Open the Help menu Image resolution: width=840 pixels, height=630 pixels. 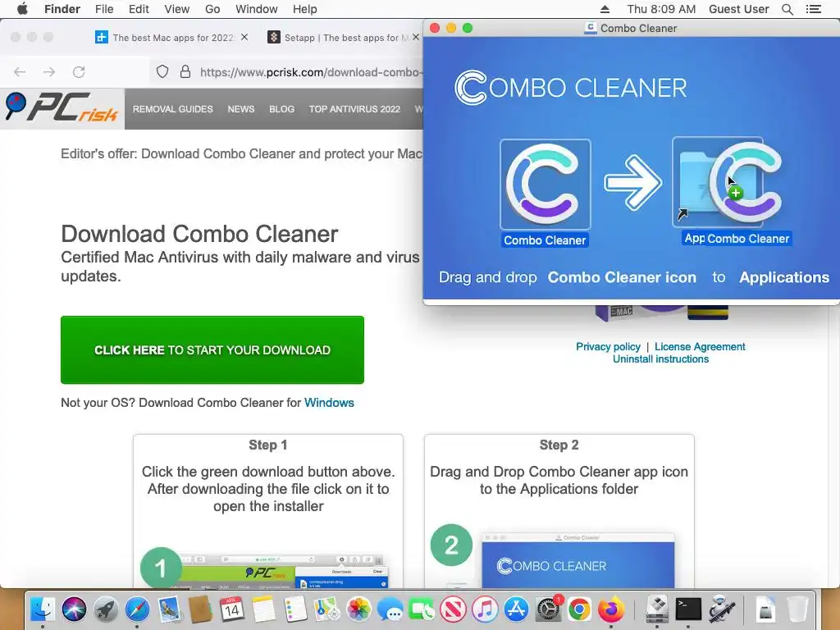[x=305, y=9]
